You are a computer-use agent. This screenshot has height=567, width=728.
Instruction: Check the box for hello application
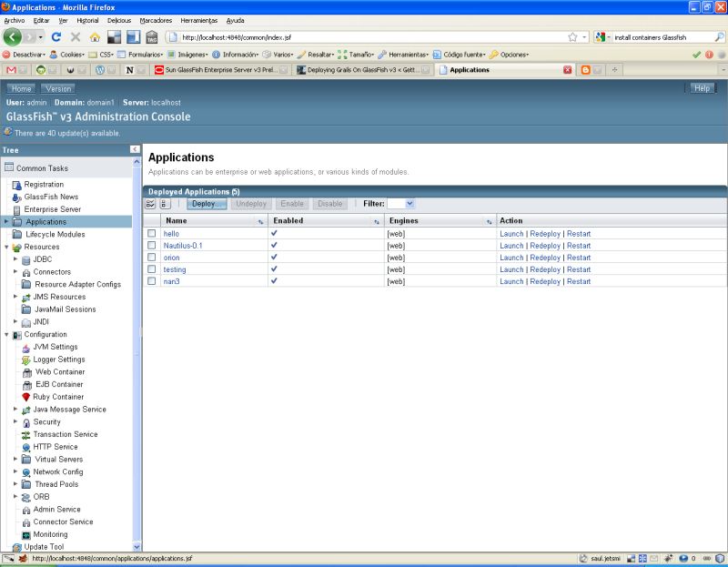coord(151,233)
